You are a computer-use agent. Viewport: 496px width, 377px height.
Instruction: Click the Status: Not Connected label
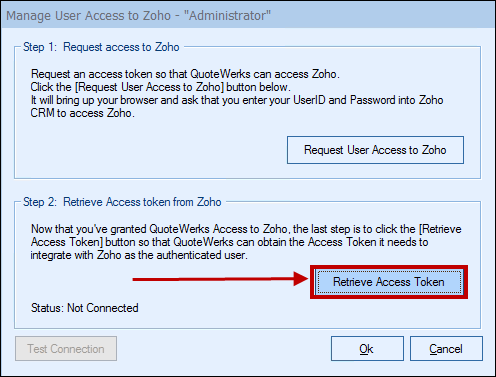point(85,308)
